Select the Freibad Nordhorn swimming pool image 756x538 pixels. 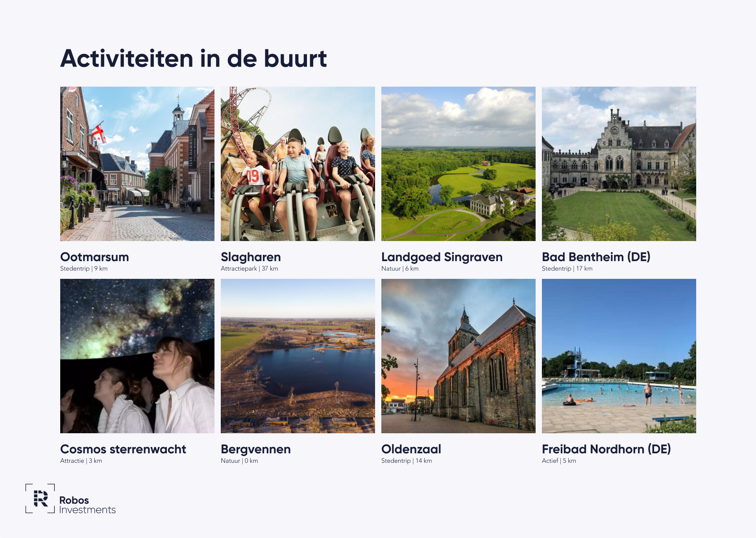click(x=619, y=356)
